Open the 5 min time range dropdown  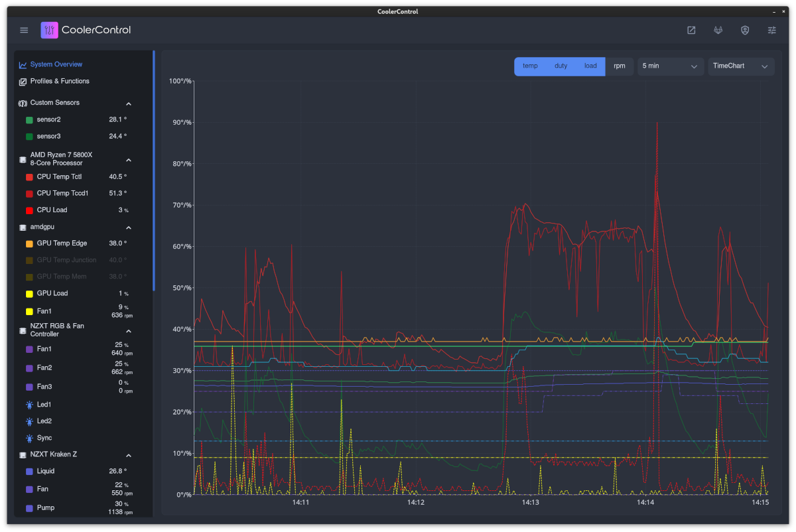(x=670, y=66)
